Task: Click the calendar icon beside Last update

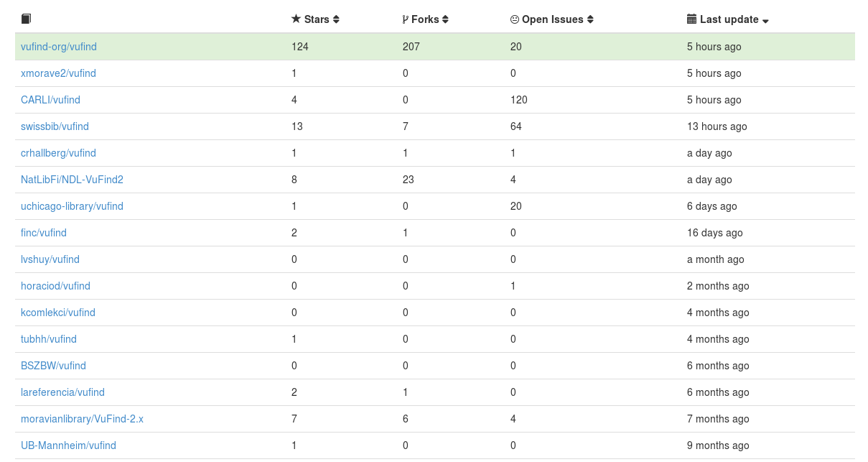Action: point(692,19)
